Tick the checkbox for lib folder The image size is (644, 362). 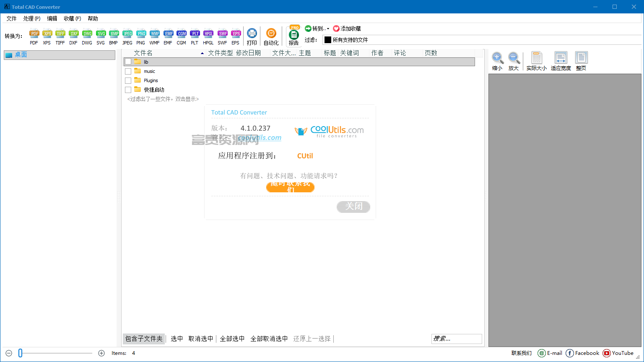[128, 62]
